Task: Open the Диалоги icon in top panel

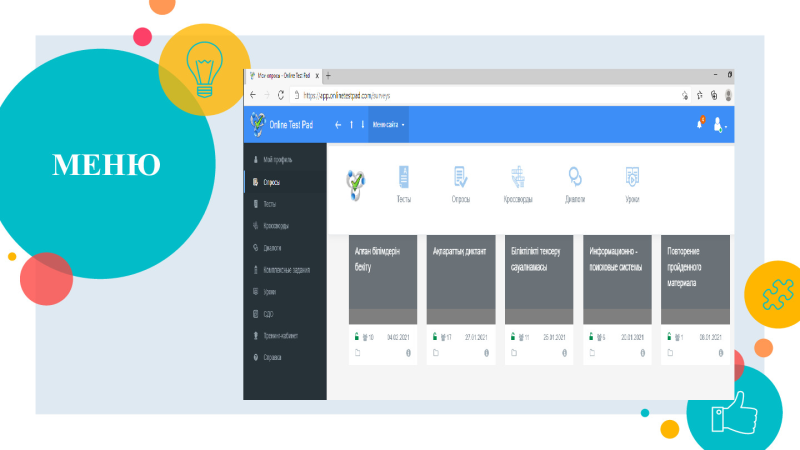Action: tap(575, 184)
